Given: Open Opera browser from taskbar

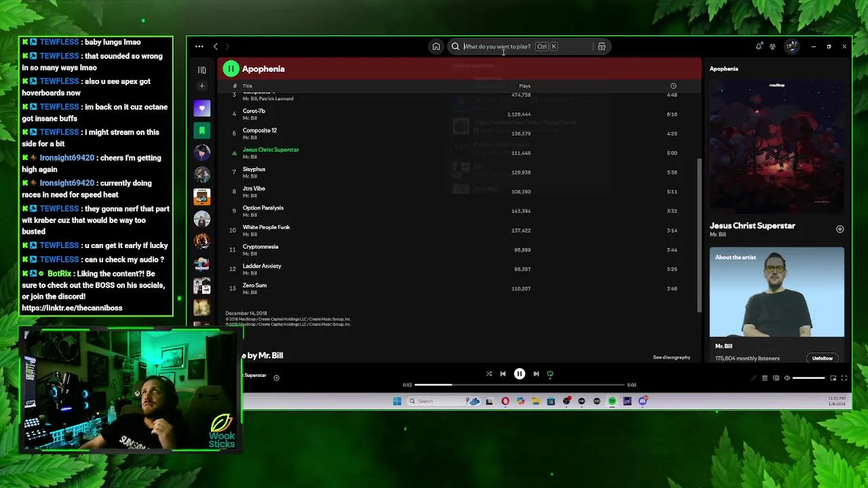Looking at the screenshot, I should click(x=505, y=401).
